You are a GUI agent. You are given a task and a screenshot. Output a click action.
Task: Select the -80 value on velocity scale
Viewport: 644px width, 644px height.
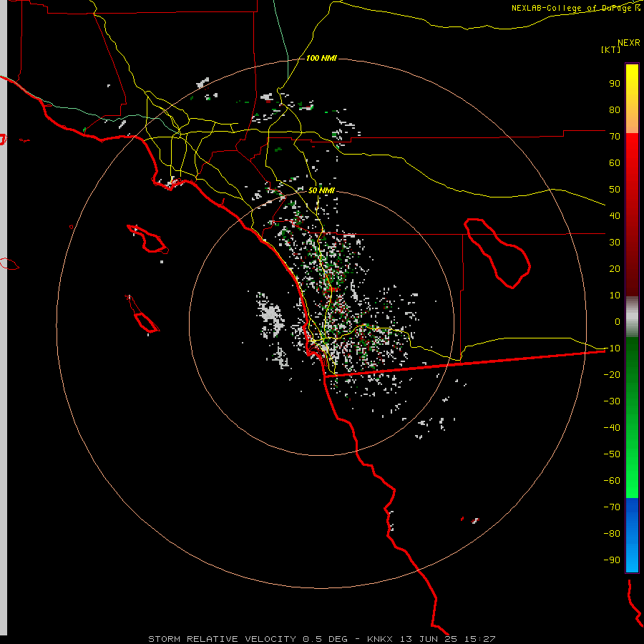click(612, 534)
